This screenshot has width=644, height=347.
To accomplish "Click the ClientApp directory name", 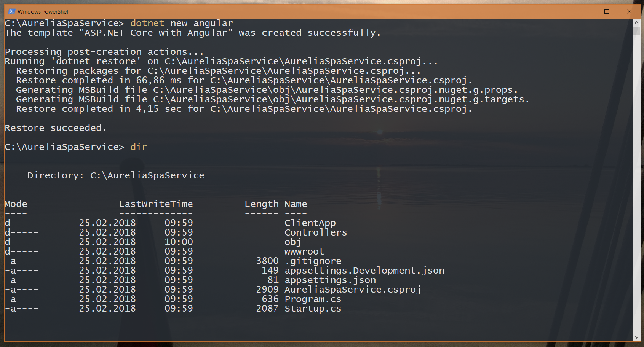I will pos(310,223).
